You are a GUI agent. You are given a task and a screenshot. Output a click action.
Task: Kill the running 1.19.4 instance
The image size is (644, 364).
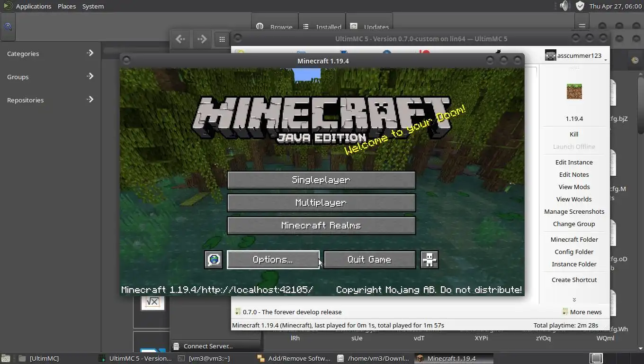[x=574, y=134]
